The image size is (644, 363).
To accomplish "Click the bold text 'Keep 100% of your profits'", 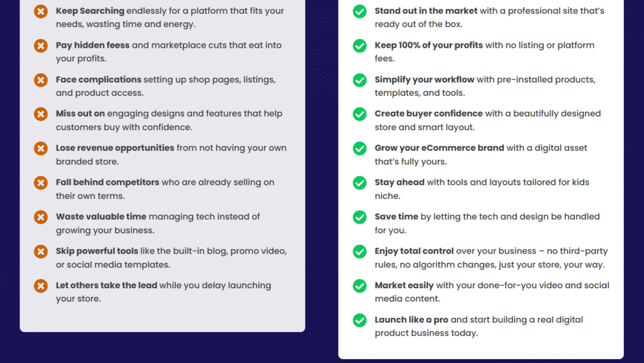I will tap(429, 45).
